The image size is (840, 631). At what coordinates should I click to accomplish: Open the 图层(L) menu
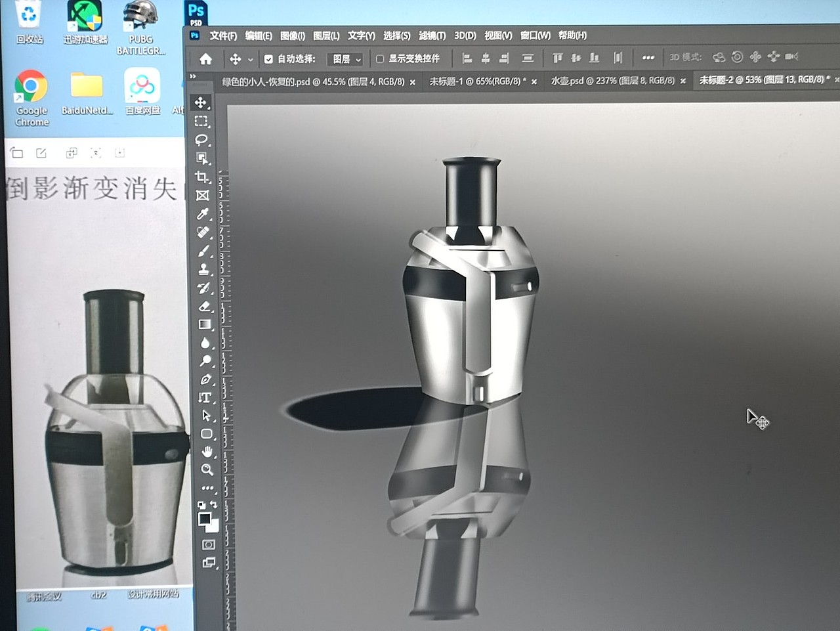coord(326,35)
